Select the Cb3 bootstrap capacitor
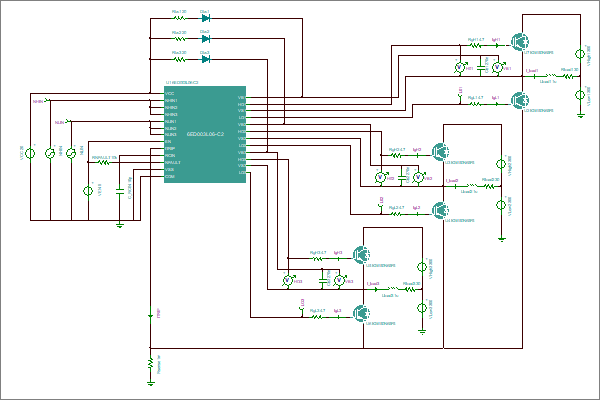This screenshot has height=400, width=600. 322,280
